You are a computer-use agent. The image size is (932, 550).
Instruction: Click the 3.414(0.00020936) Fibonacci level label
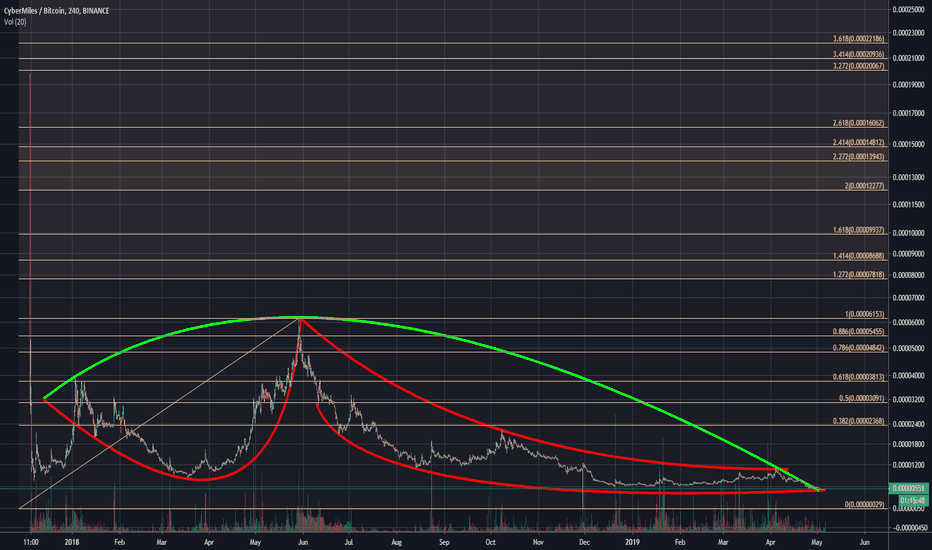click(858, 54)
